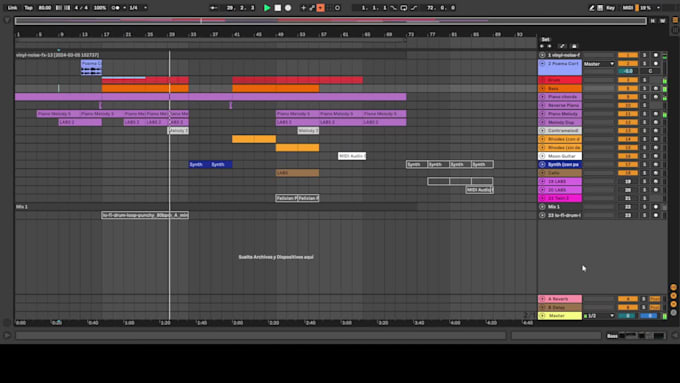The height and width of the screenshot is (383, 680).
Task: Solo the Drum track
Action: (x=644, y=80)
